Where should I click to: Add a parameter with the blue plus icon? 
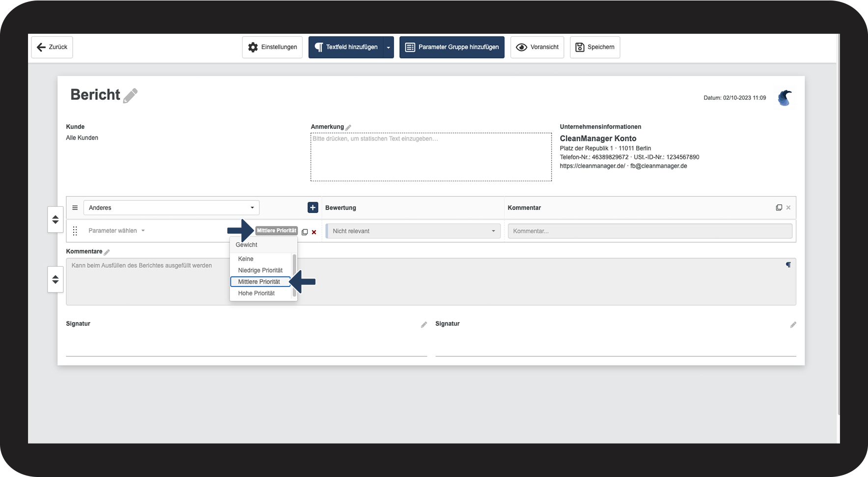313,208
